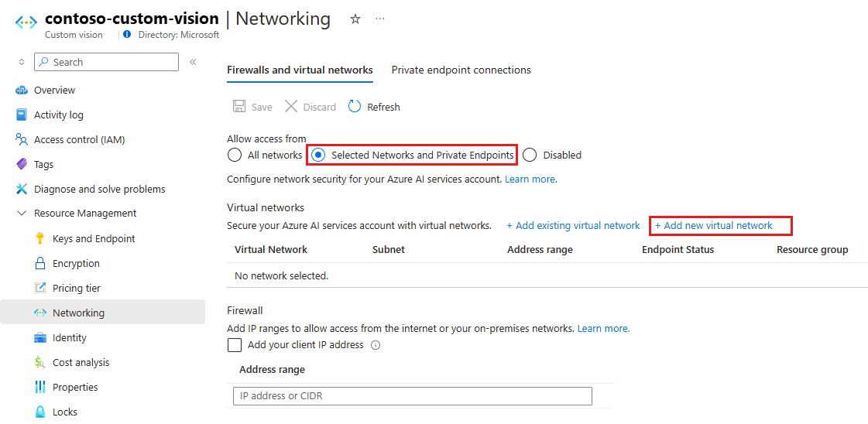868x424 pixels.
Task: Go to Access control (IAM)
Action: (79, 140)
